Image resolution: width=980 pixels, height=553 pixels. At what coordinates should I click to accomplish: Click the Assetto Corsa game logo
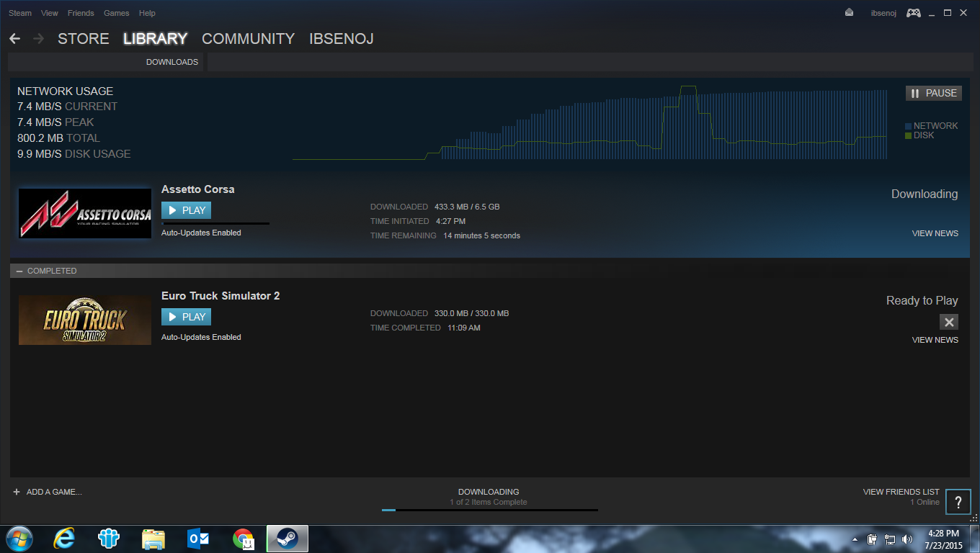(x=85, y=213)
